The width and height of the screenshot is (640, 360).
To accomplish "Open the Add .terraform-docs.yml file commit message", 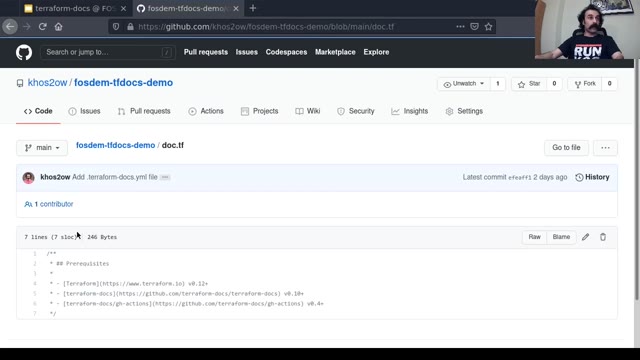I will [115, 177].
